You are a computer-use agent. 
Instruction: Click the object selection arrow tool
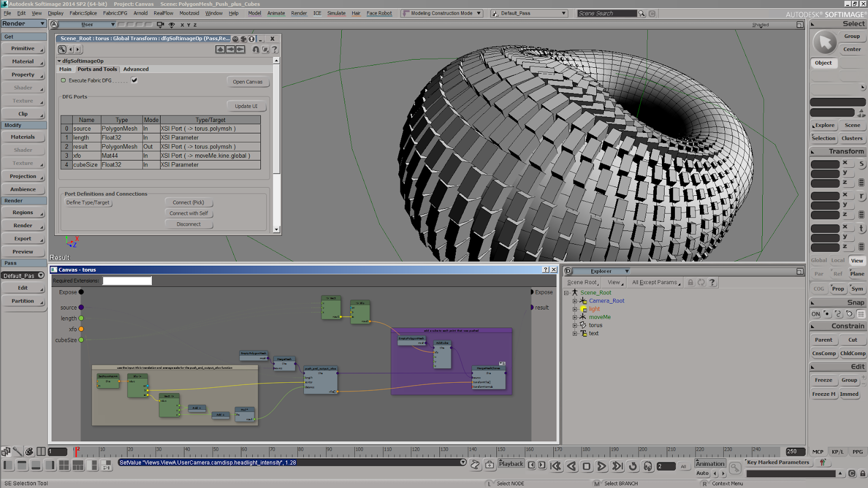tap(825, 42)
